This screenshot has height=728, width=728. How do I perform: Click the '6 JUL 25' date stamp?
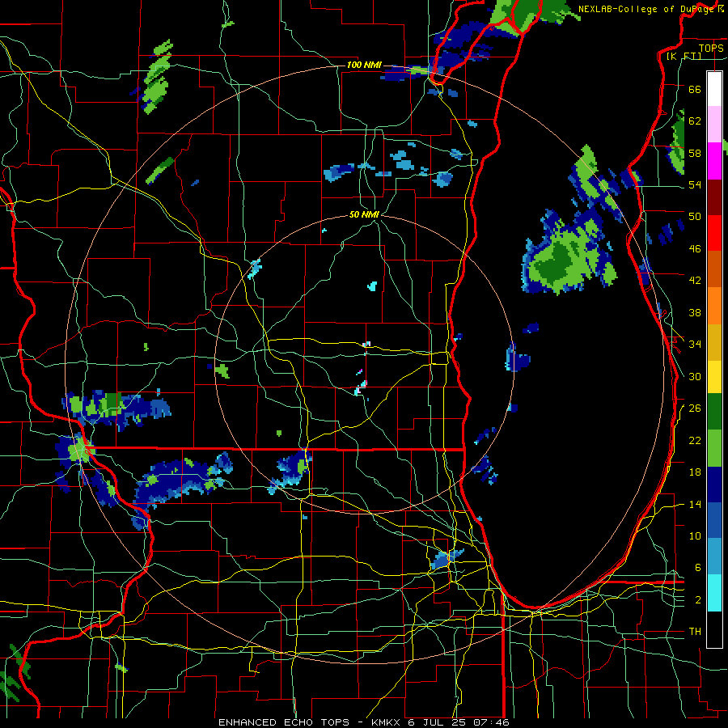click(438, 722)
